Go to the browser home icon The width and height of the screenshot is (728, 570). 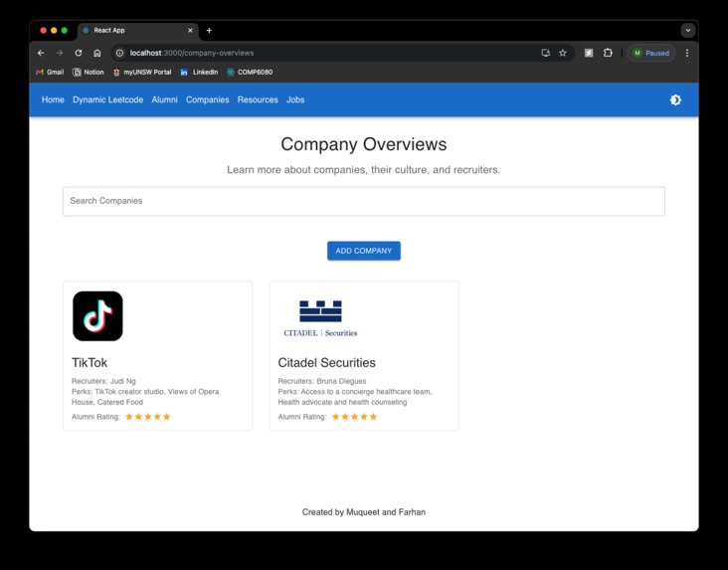[x=97, y=53]
